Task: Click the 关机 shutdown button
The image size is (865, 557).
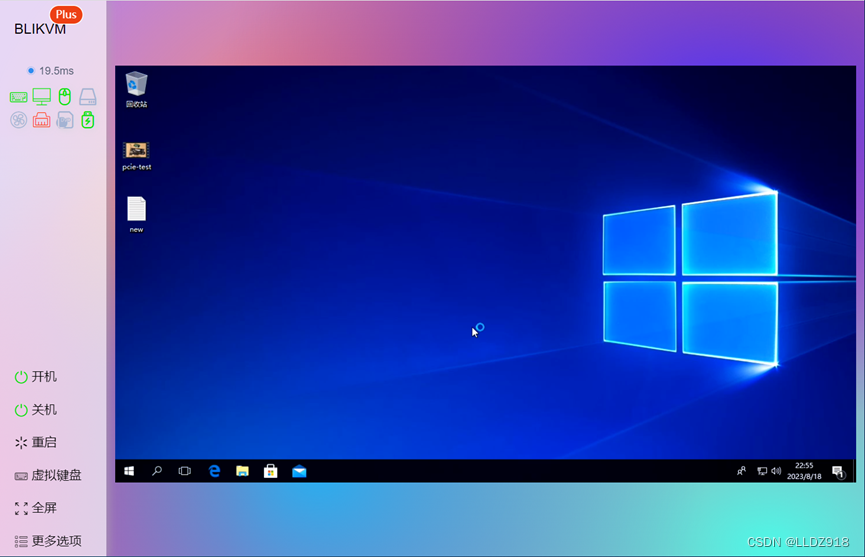Action: click(x=36, y=410)
